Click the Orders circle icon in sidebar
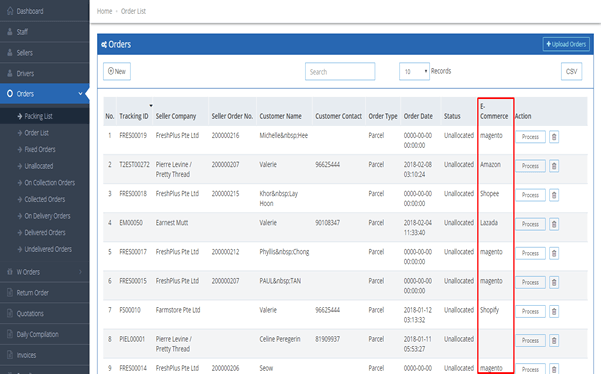The height and width of the screenshot is (374, 601). coord(10,94)
